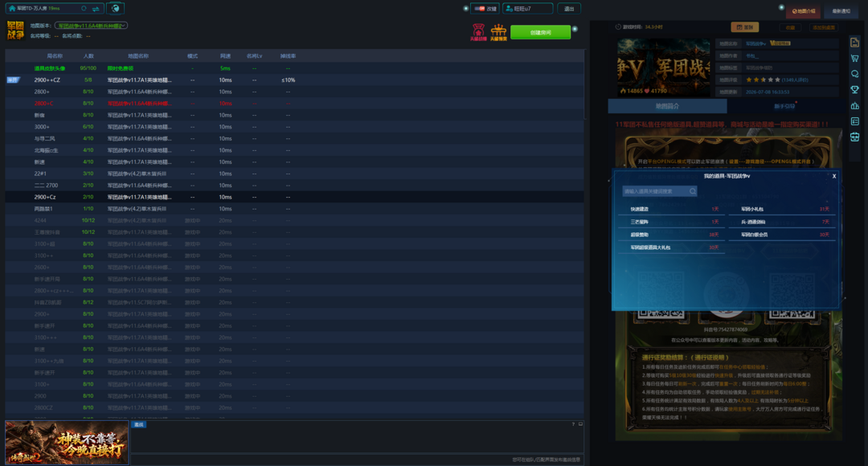
Task: Switch to the 最新通知 tab
Action: pos(841,11)
